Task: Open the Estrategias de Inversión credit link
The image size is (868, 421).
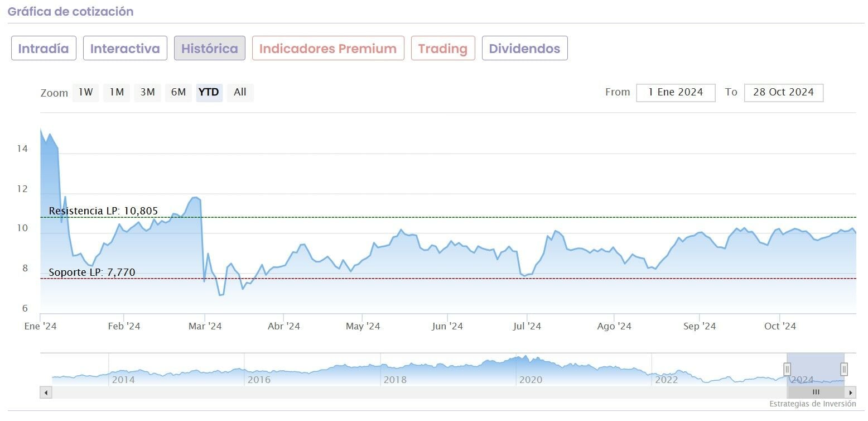Action: pos(812,404)
